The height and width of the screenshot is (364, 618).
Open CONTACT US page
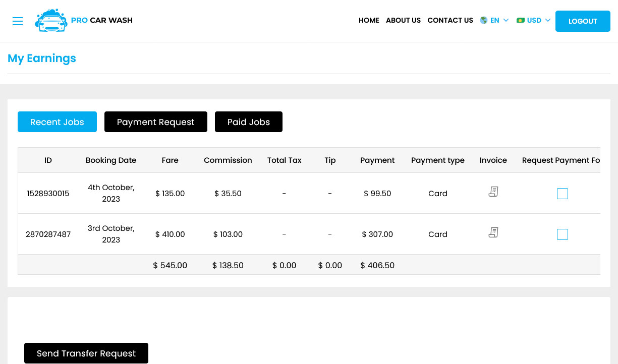click(450, 21)
